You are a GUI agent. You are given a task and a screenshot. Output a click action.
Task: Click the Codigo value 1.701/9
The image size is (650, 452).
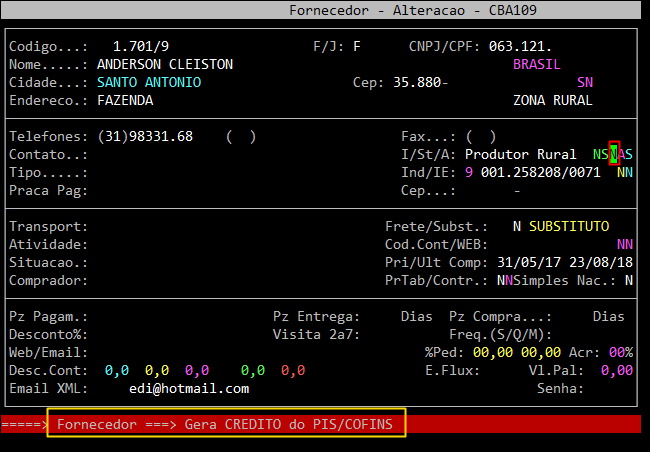(141, 46)
